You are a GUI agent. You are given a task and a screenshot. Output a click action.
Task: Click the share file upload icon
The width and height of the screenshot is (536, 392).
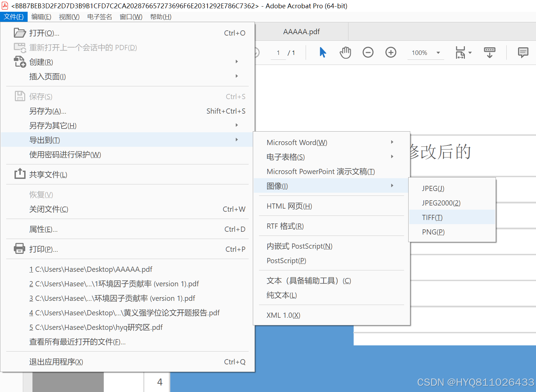click(20, 174)
